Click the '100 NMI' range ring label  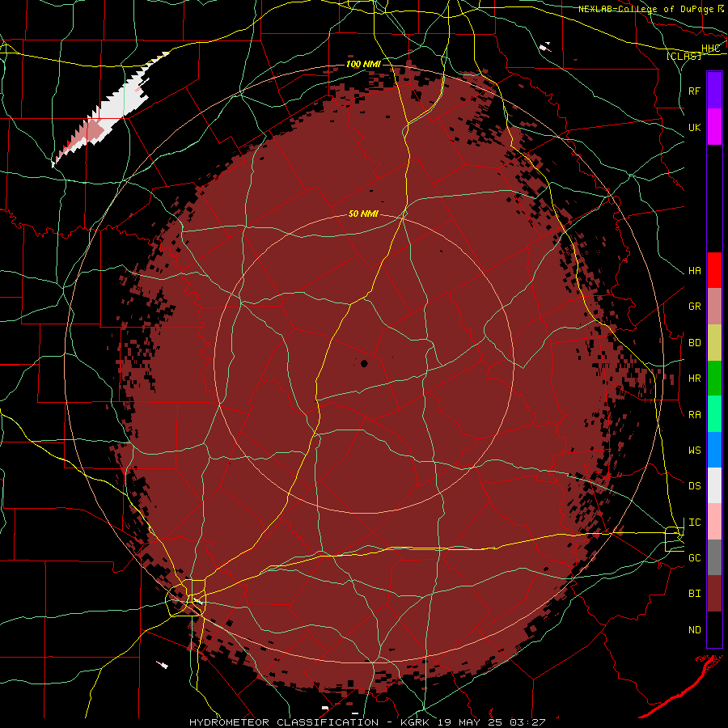pyautogui.click(x=363, y=64)
